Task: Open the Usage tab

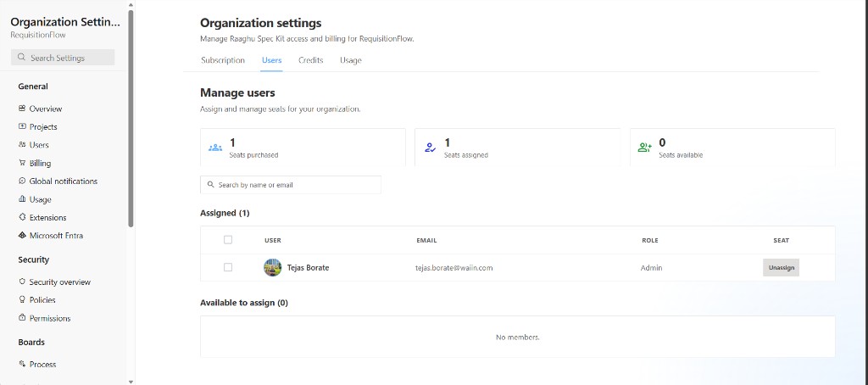Action: (351, 60)
